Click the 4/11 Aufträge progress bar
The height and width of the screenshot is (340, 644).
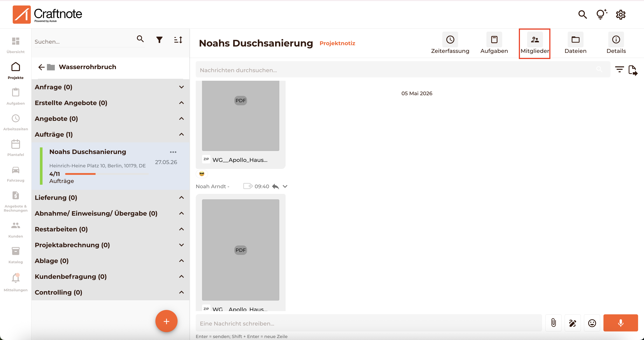107,174
